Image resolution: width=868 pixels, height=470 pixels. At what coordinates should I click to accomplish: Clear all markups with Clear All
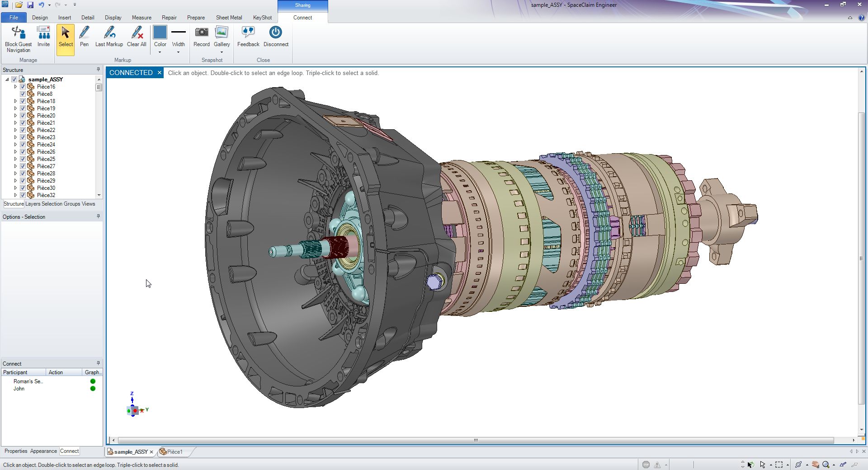[137, 36]
